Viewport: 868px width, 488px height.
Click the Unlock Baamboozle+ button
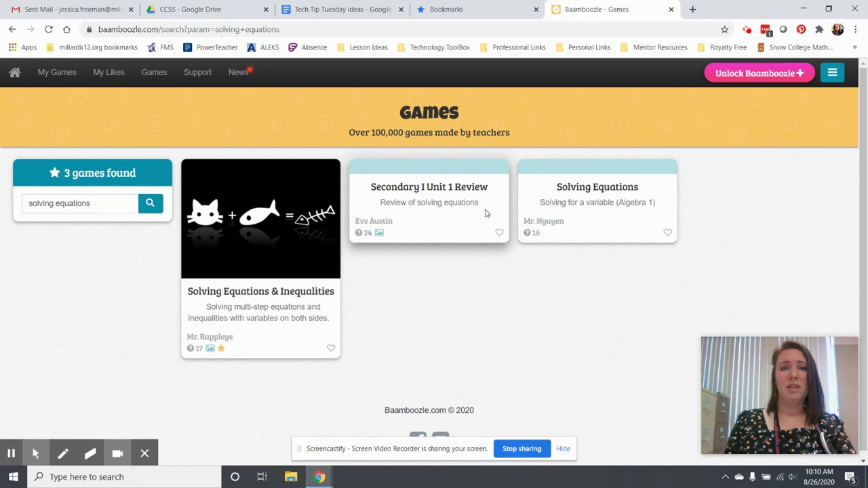coord(759,73)
